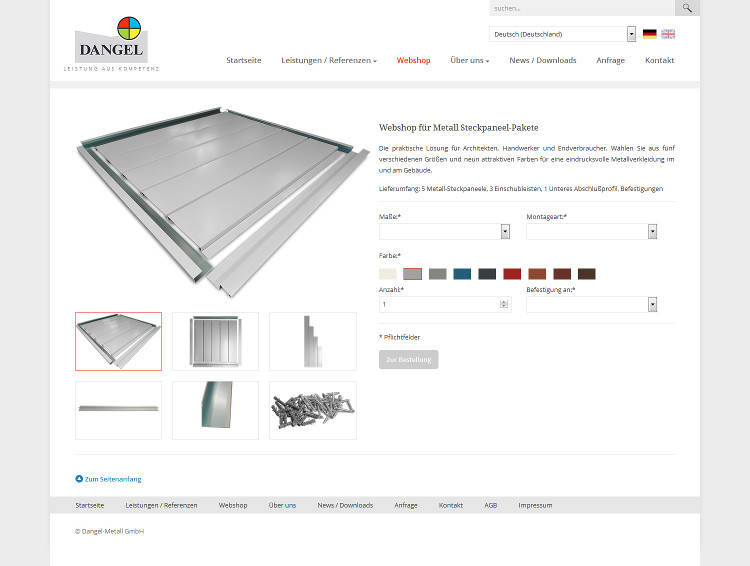Click the Dangel logo
The width and height of the screenshot is (750, 566).
[x=111, y=44]
